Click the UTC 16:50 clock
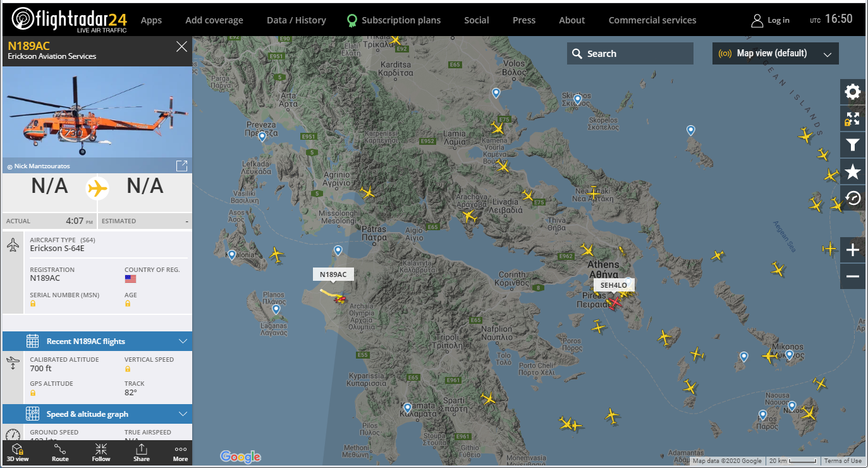 tap(831, 20)
